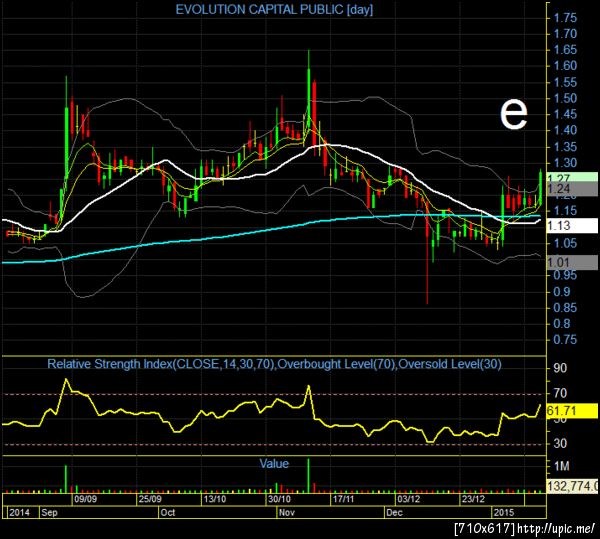Click the 1.30 price axis label
Viewport: 600px width, 539px height.
(566, 163)
